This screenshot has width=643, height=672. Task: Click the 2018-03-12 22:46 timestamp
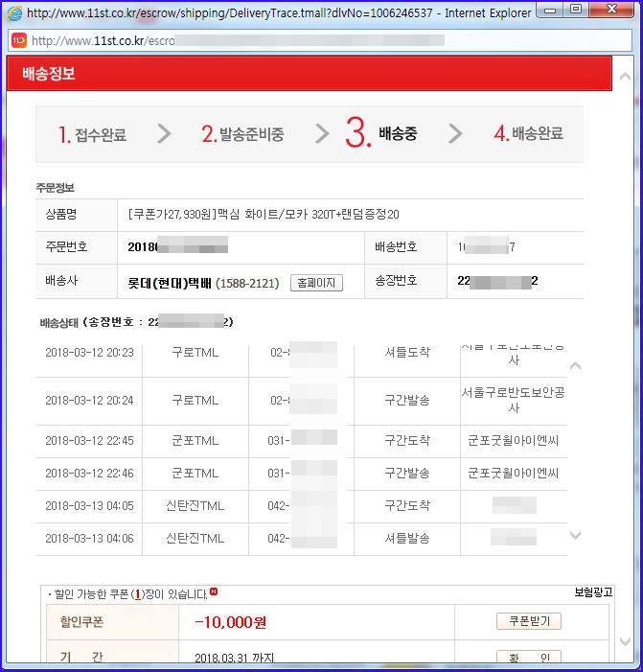89,474
